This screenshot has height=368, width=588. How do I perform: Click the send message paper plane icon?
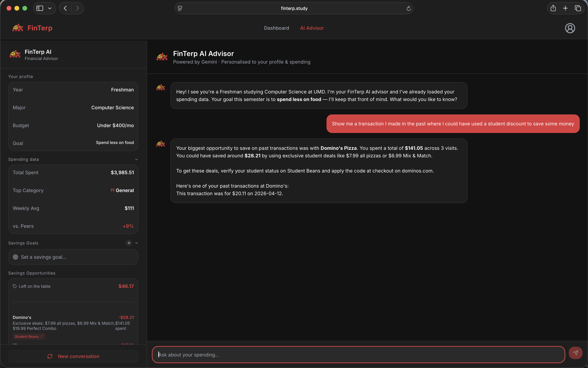(x=575, y=353)
